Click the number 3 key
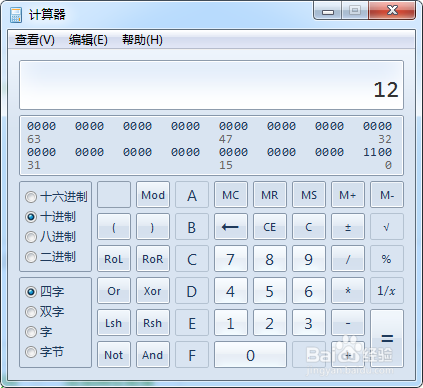 [309, 323]
